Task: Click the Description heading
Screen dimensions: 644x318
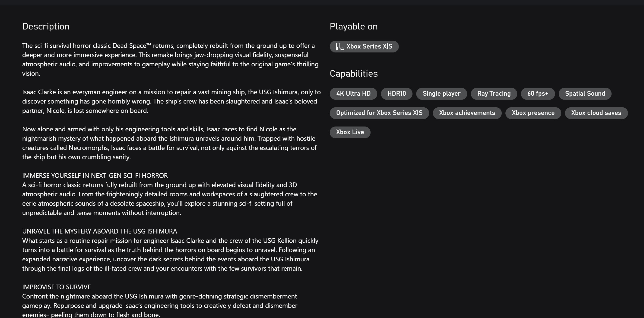Action: click(x=46, y=26)
